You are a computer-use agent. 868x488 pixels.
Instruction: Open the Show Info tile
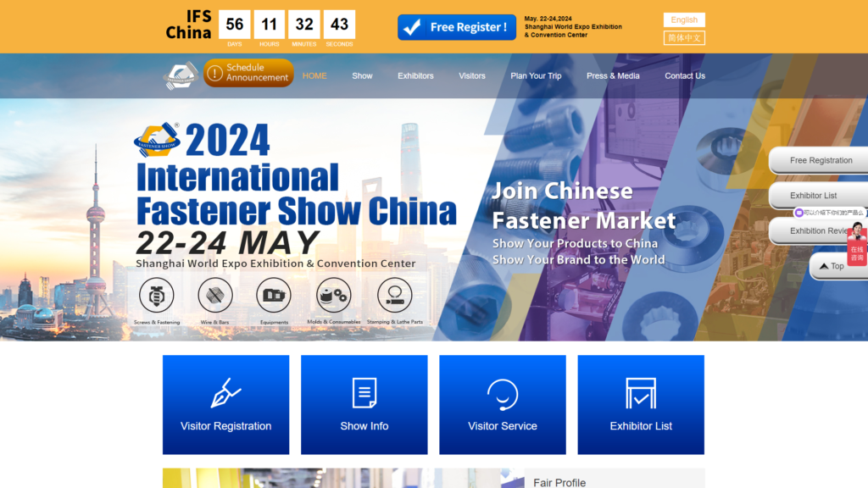tap(364, 404)
